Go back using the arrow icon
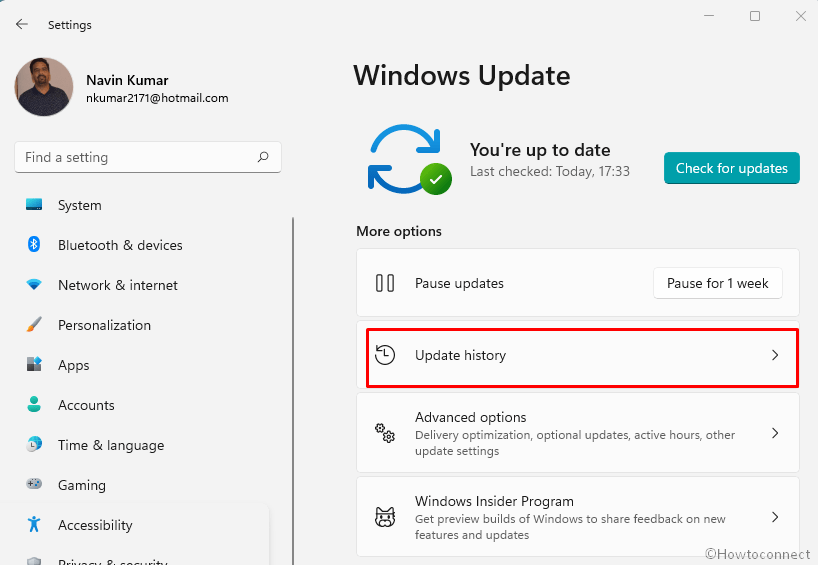The height and width of the screenshot is (565, 818). (x=21, y=24)
